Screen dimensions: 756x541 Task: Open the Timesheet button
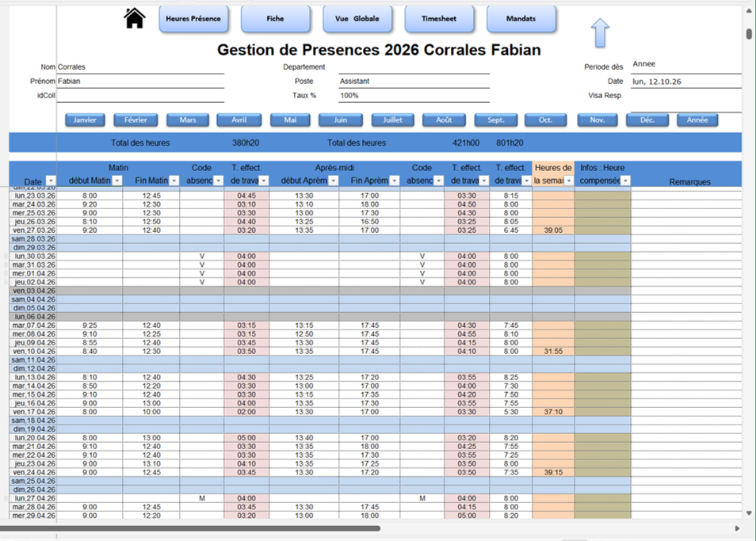[439, 19]
